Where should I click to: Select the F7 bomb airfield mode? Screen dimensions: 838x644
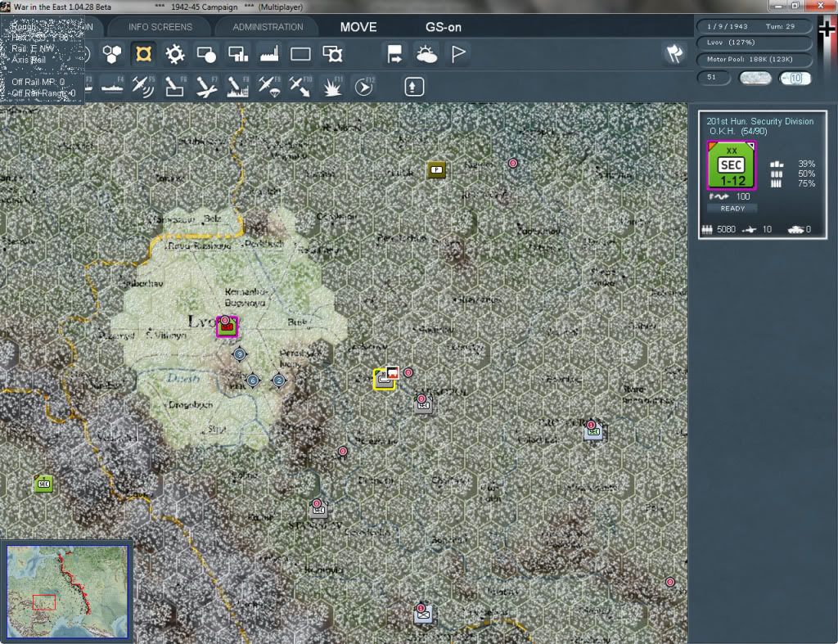pyautogui.click(x=206, y=87)
